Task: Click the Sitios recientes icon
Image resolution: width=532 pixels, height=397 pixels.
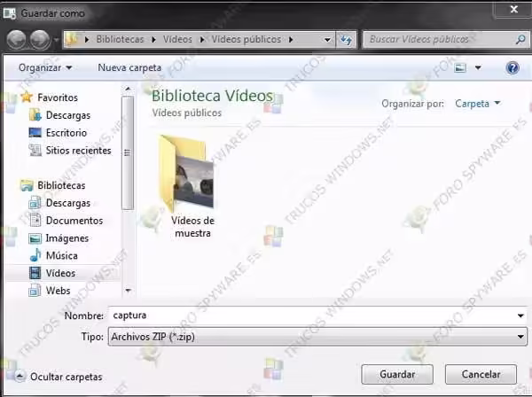Action: pyautogui.click(x=35, y=150)
